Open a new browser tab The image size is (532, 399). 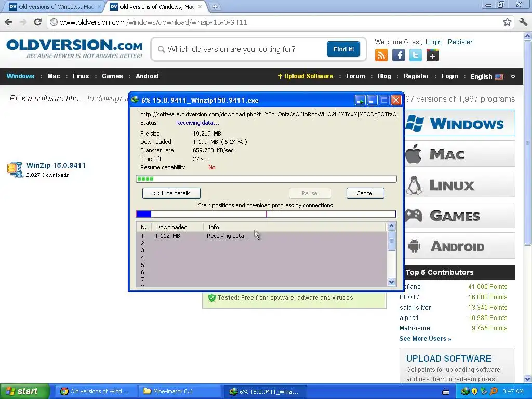tap(215, 6)
